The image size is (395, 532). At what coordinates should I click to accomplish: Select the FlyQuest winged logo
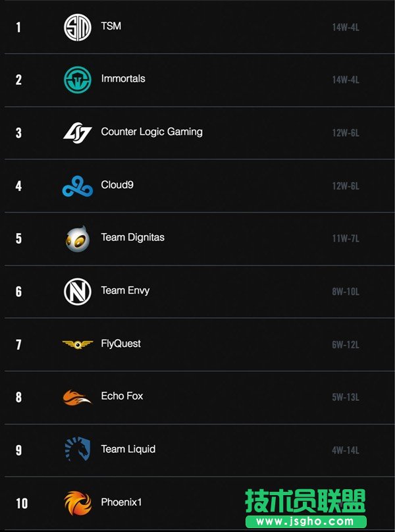pyautogui.click(x=77, y=344)
